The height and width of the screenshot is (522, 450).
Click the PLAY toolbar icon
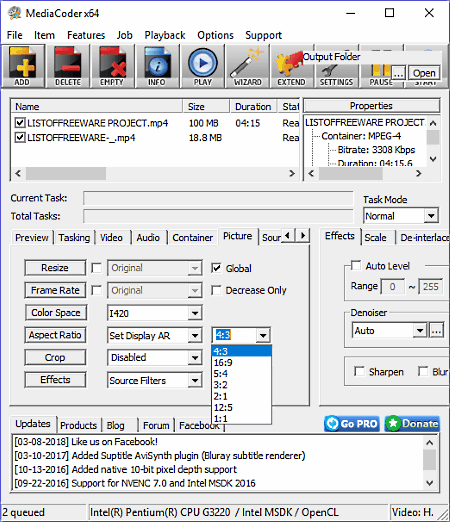[x=203, y=66]
